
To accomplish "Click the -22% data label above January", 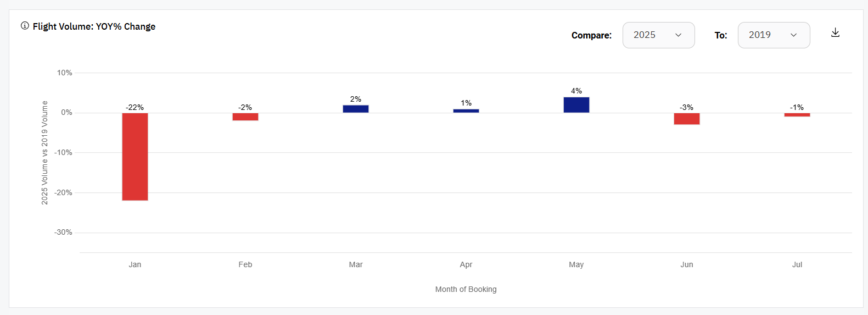I will 135,107.
